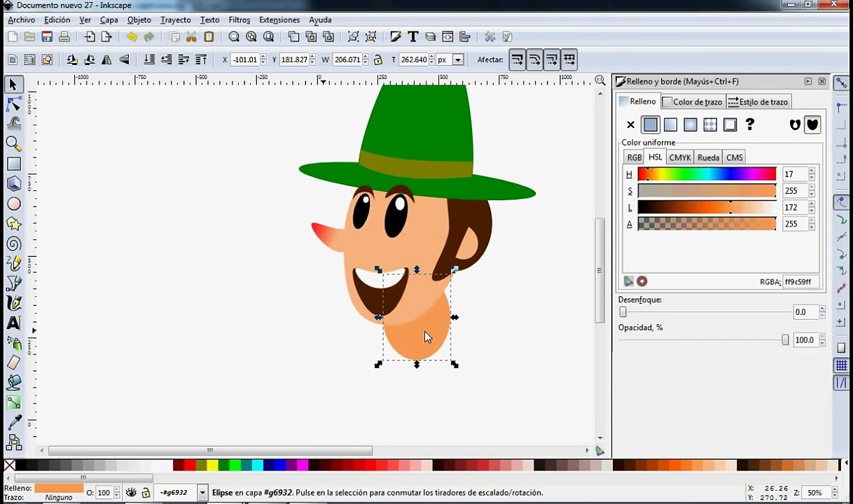Adjust the L lightness value stepper
The image size is (853, 504).
(812, 207)
